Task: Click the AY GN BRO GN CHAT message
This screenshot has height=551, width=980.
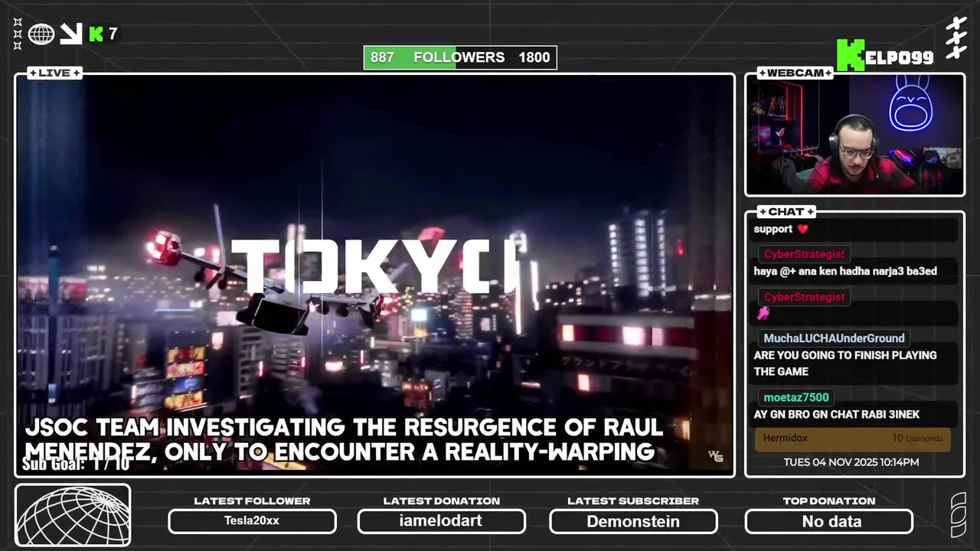Action: click(837, 415)
